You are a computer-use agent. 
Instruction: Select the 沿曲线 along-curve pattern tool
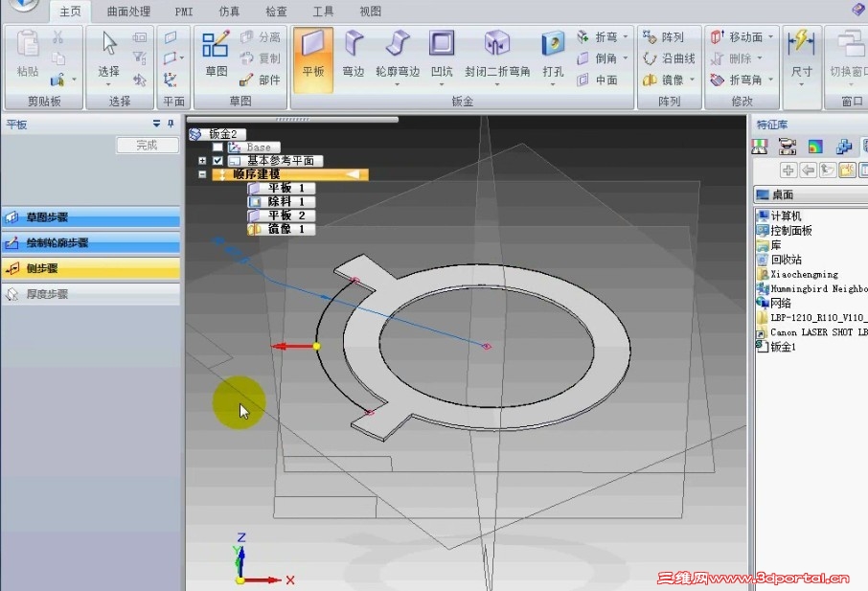point(669,58)
